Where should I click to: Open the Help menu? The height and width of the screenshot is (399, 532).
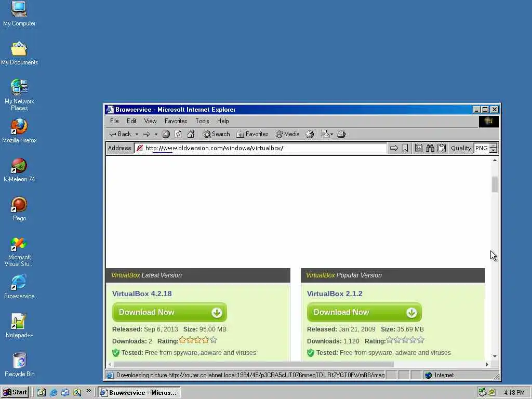click(x=223, y=121)
